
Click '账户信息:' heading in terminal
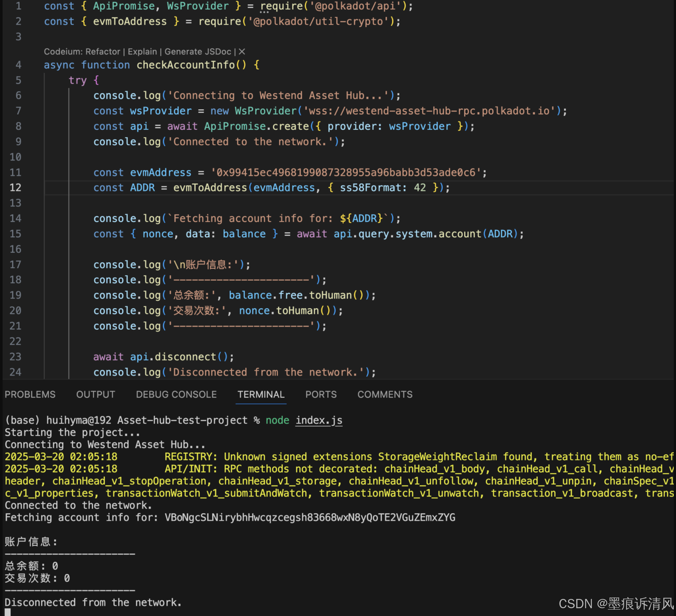pos(32,542)
